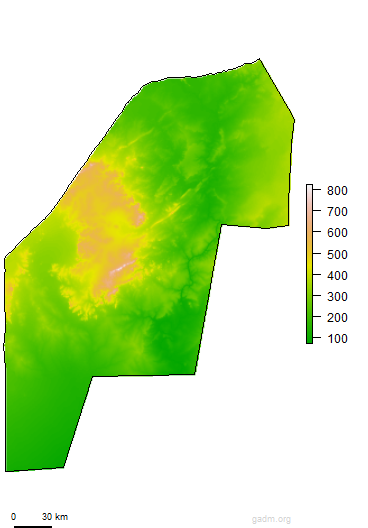This screenshot has width=368, height=528.
Task: Click the 30 km scale label
Action: (55, 517)
